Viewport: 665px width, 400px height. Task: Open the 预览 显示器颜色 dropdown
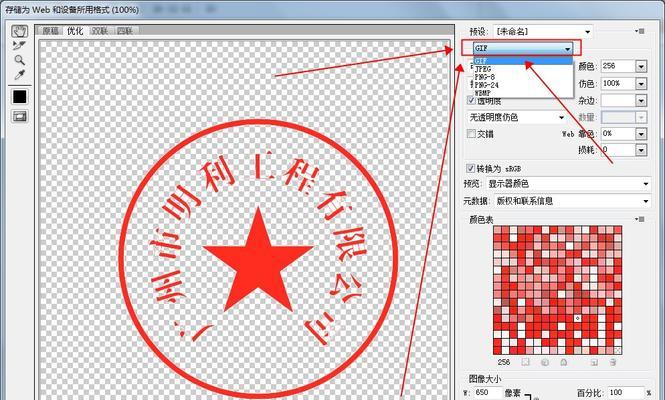tap(568, 184)
